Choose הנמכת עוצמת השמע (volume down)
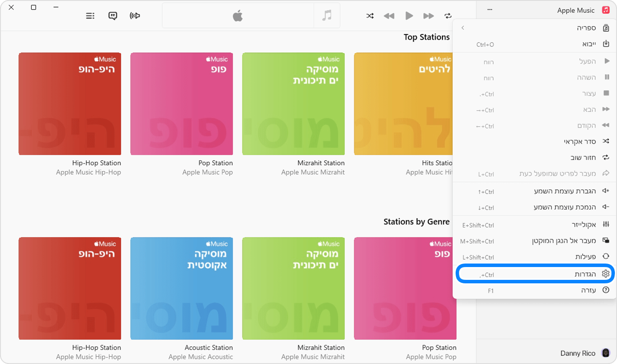 (x=535, y=207)
